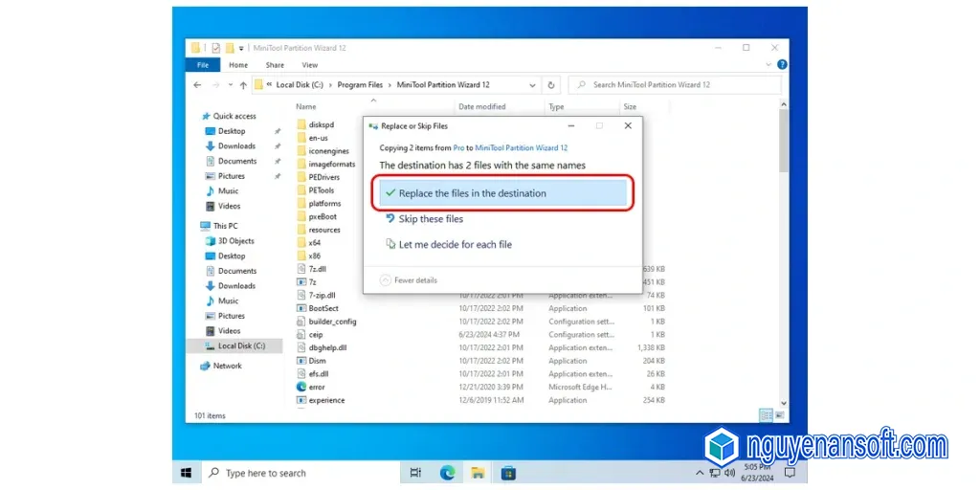Open Task View from the taskbar
The height and width of the screenshot is (490, 980).
click(415, 473)
